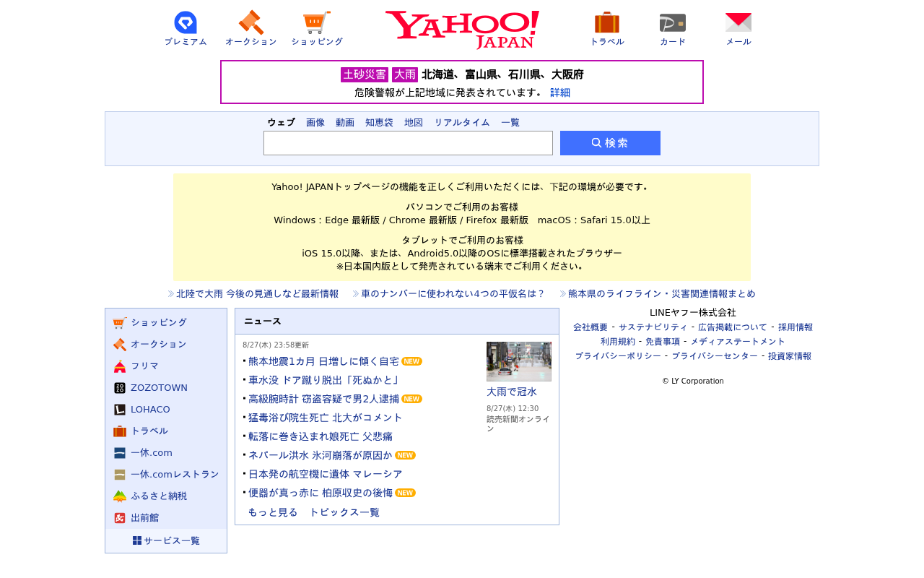Open the 採用情報 footer link

point(796,327)
